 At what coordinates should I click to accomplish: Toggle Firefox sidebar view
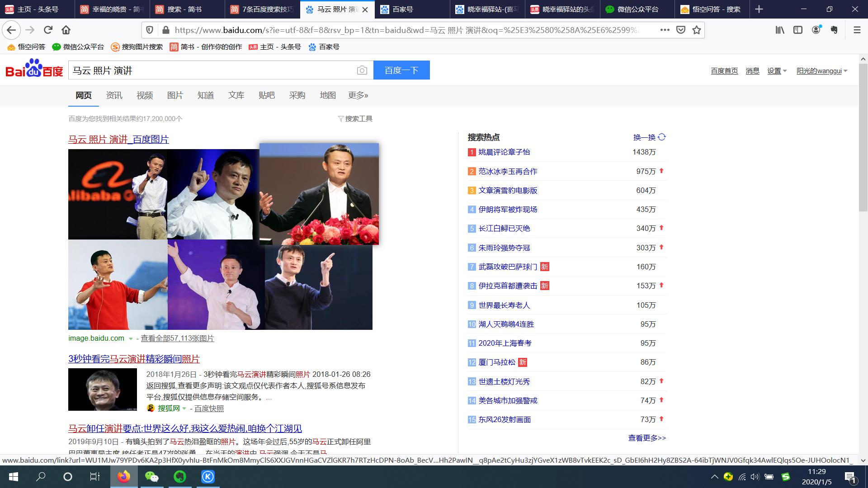coord(798,30)
